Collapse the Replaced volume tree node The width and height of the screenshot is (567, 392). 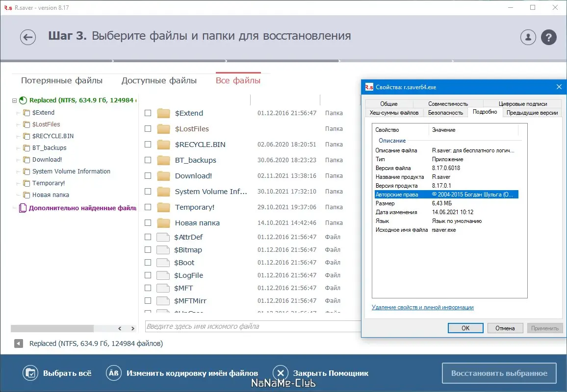pos(14,101)
